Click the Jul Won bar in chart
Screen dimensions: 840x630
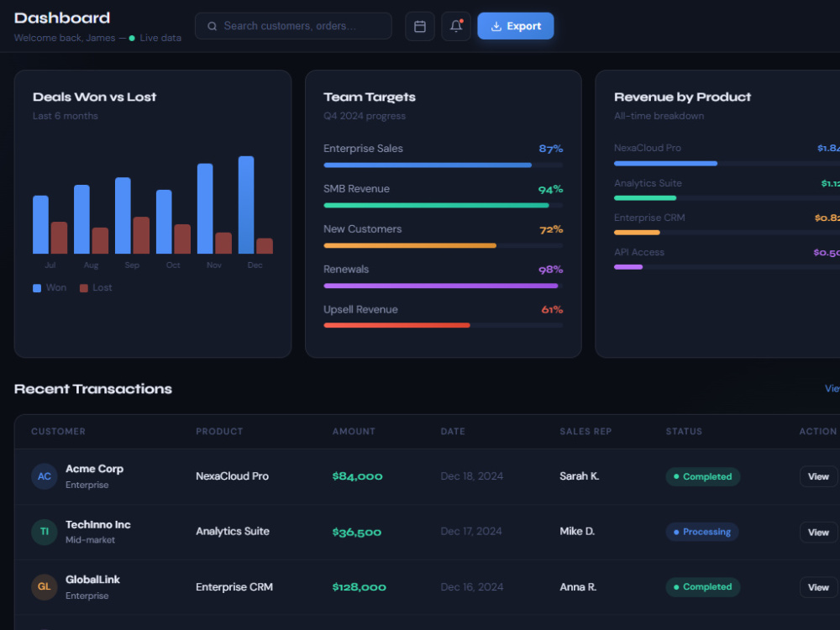tap(40, 224)
